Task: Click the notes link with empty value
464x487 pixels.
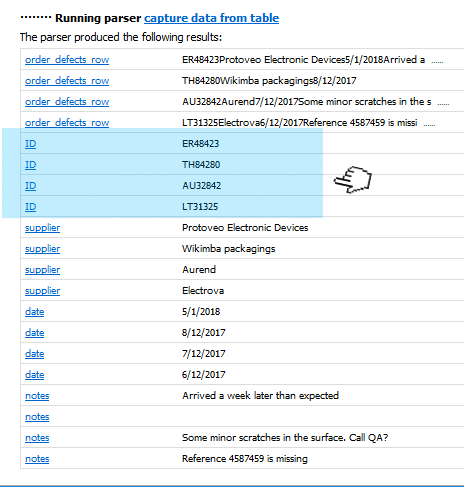Action: (37, 417)
